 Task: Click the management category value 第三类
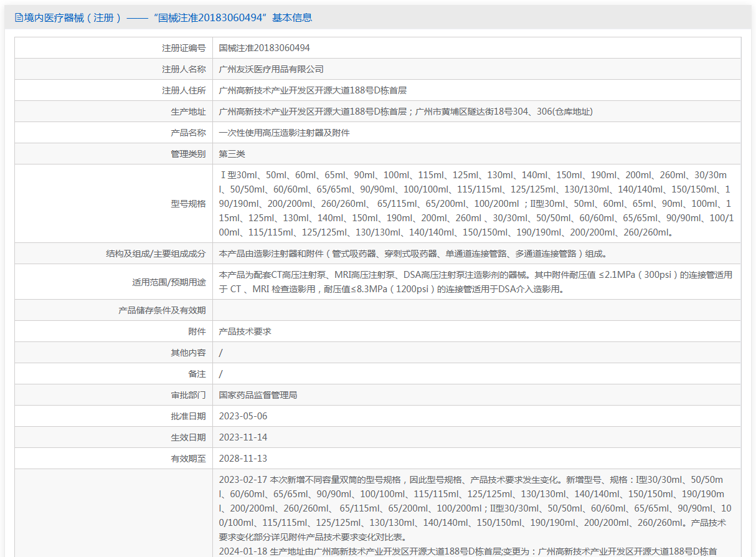(232, 154)
